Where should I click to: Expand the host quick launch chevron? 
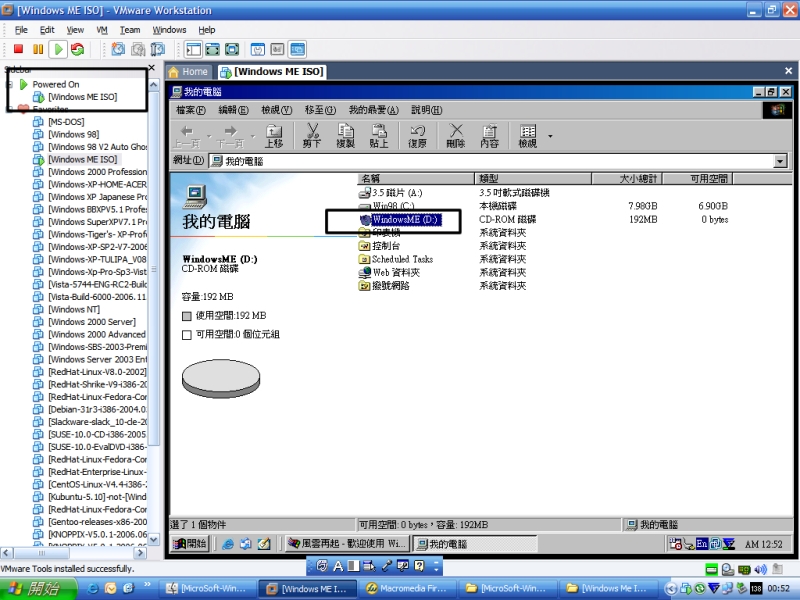[x=147, y=585]
